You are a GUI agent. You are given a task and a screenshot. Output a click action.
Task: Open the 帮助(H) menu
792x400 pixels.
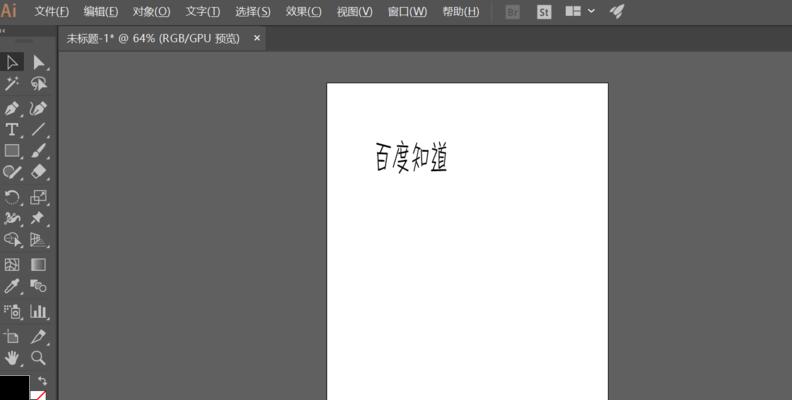coord(461,11)
